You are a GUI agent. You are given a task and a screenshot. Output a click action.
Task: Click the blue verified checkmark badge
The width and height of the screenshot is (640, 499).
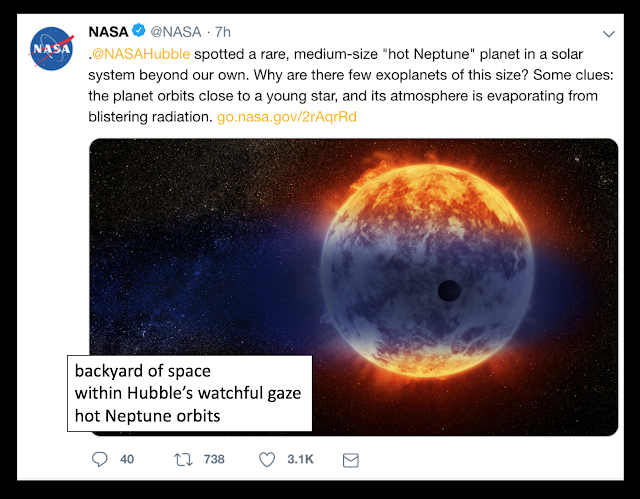(x=139, y=30)
